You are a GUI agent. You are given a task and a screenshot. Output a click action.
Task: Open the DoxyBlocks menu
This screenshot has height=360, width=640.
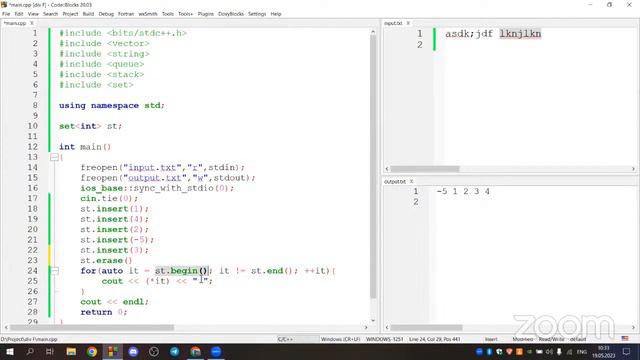pyautogui.click(x=231, y=14)
